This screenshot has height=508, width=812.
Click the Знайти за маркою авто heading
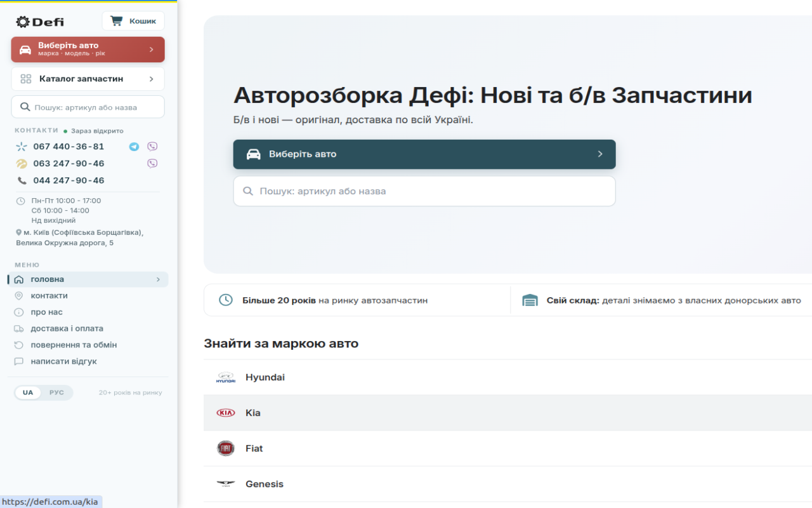(x=281, y=344)
